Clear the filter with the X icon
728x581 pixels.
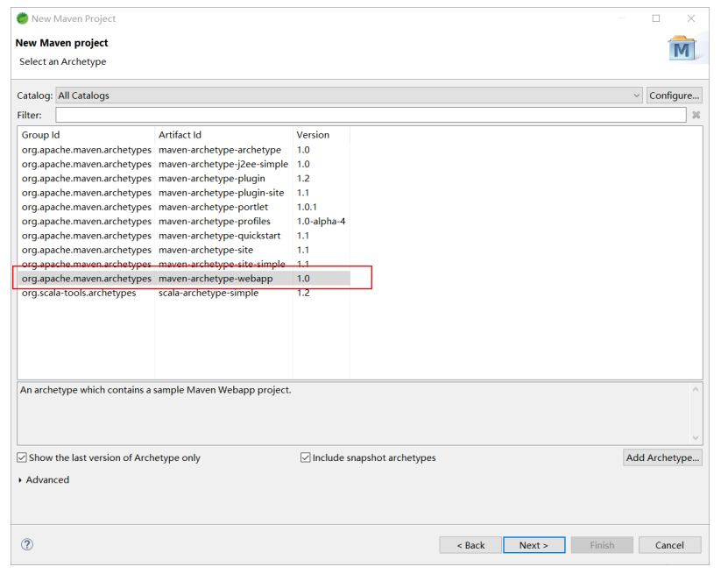tap(696, 115)
